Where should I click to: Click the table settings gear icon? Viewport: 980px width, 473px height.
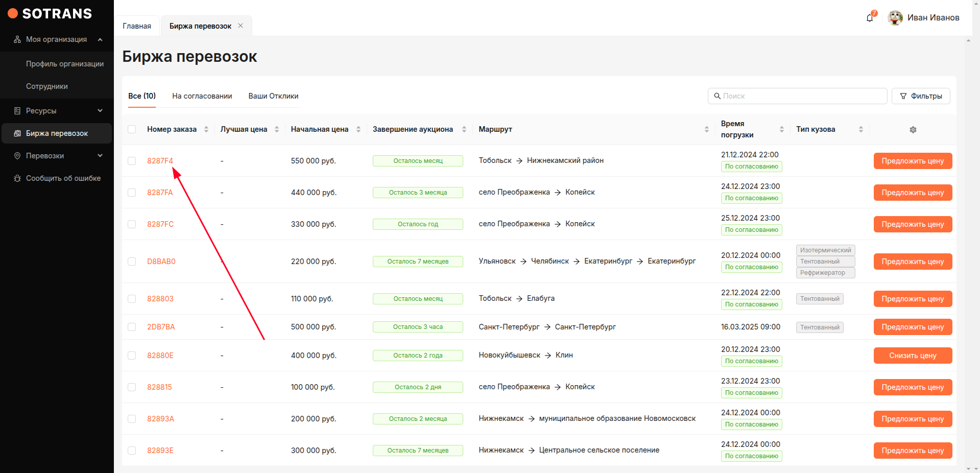[x=913, y=130]
